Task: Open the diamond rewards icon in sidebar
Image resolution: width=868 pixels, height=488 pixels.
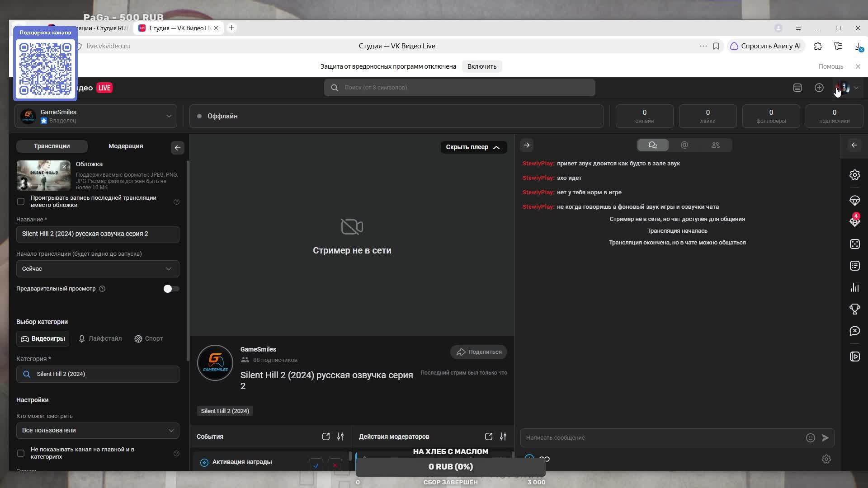Action: pos(854,201)
